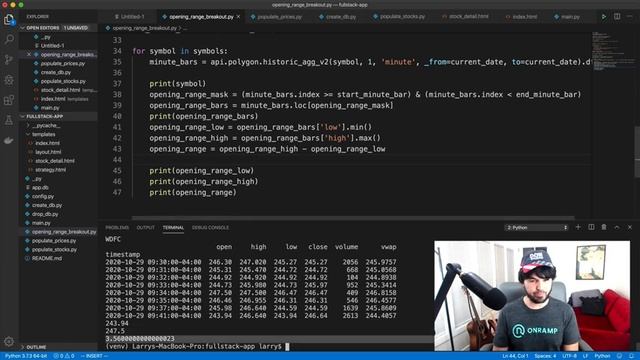Open the Docker view in the activity bar
Viewport: 640px width, 360px height.
[x=9, y=140]
